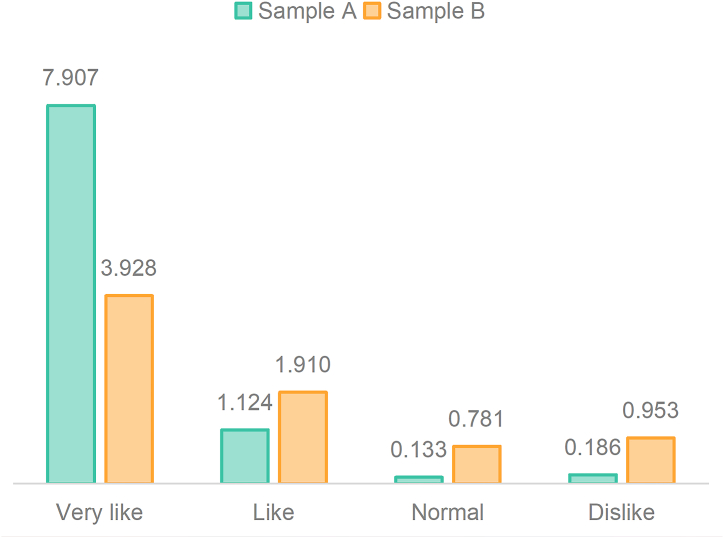Click the 1.910 data label
724x538 pixels.
[x=303, y=365]
